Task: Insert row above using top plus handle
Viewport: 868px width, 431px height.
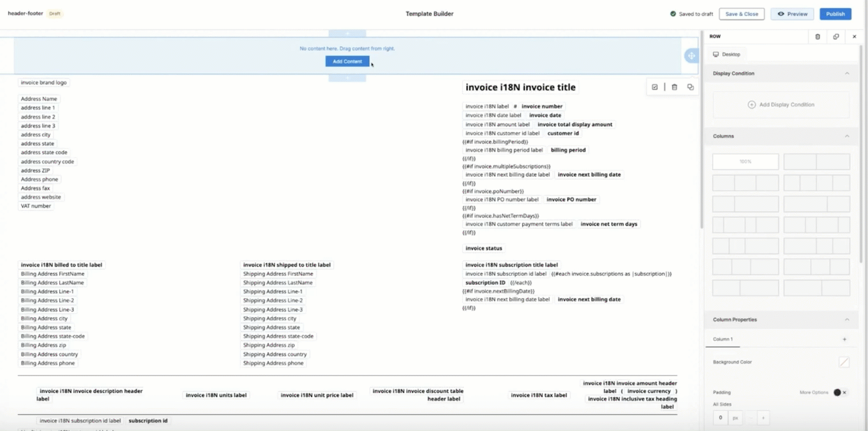Action: tap(347, 34)
